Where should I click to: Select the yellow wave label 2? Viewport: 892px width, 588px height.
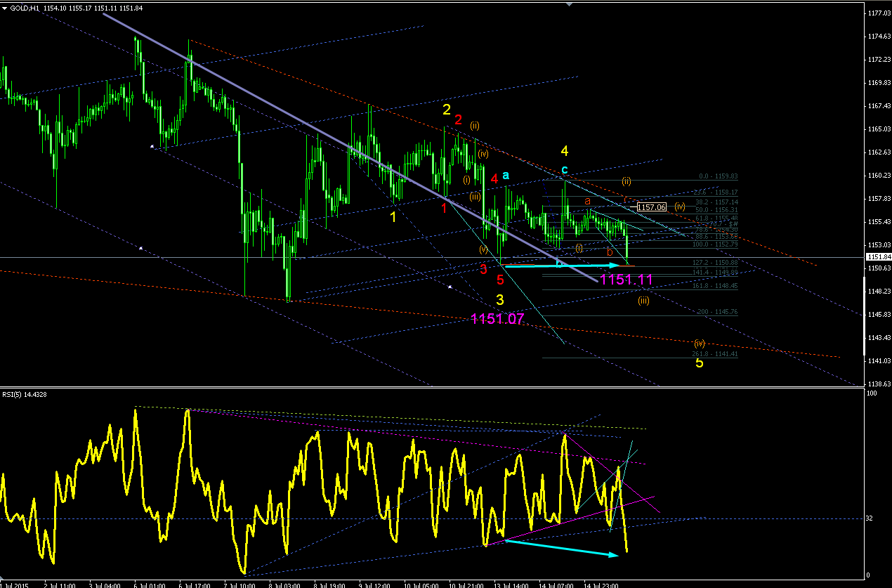click(x=446, y=110)
